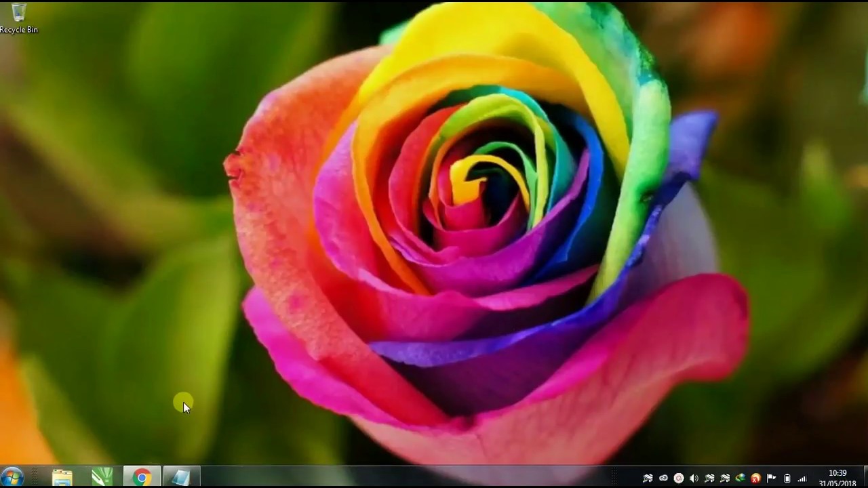The image size is (868, 488).
Task: Check the battery status icon
Action: tap(787, 479)
